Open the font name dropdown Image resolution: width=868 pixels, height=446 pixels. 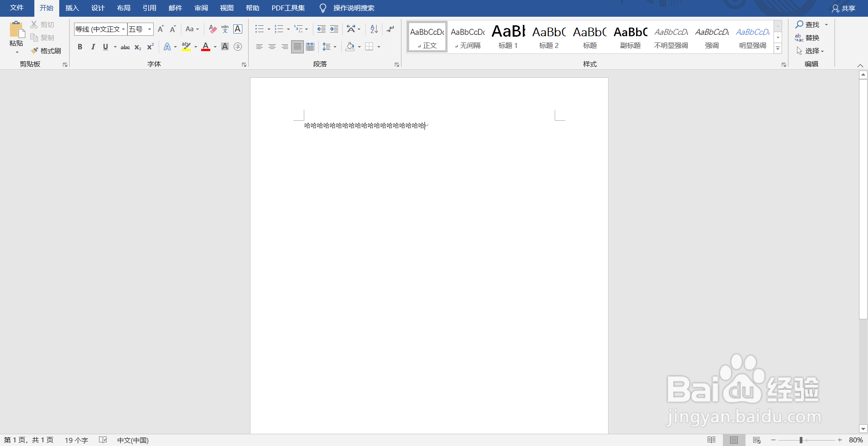pos(123,29)
